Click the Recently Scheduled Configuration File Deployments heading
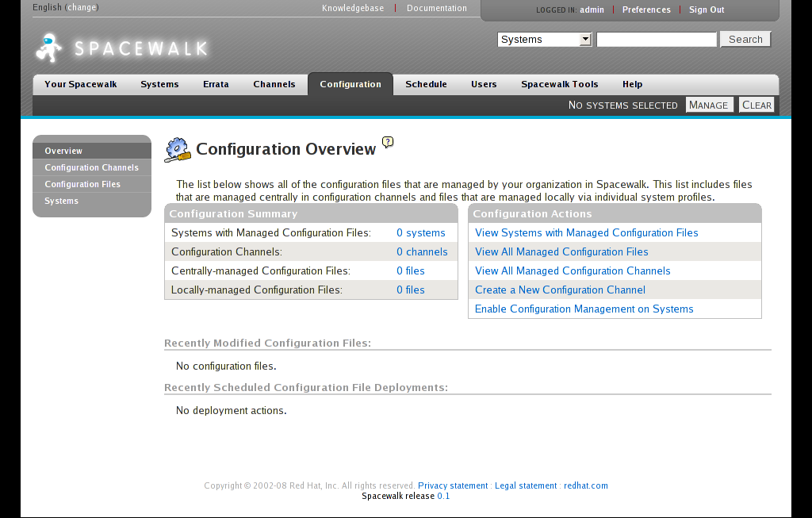Image resolution: width=812 pixels, height=518 pixels. click(305, 387)
